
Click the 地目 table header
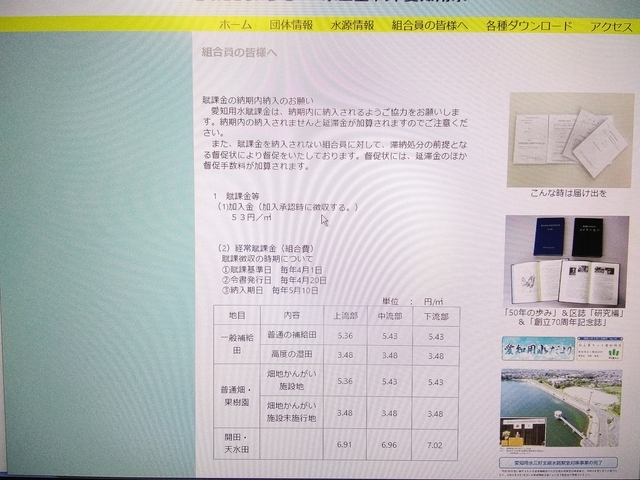coord(237,316)
